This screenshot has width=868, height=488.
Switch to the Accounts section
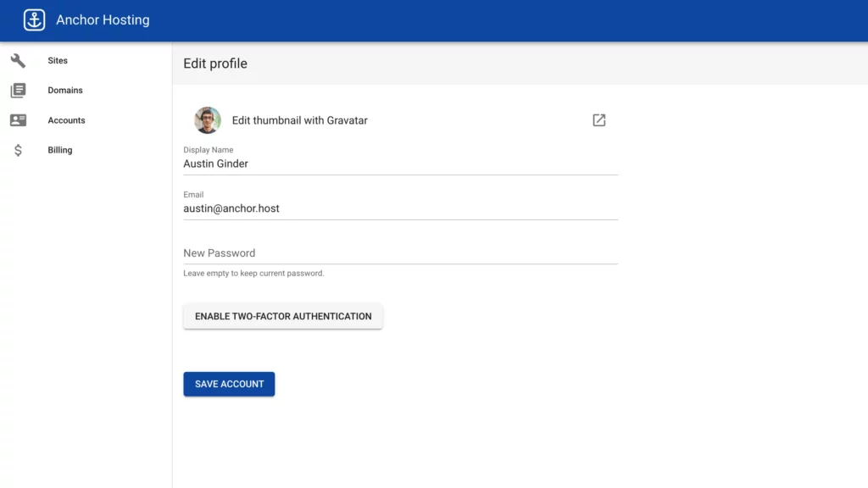pos(66,119)
